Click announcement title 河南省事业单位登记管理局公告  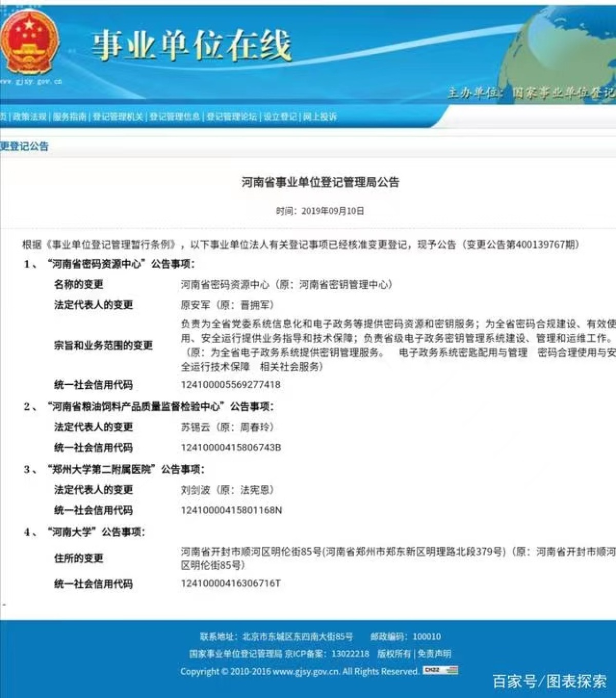coord(320,182)
